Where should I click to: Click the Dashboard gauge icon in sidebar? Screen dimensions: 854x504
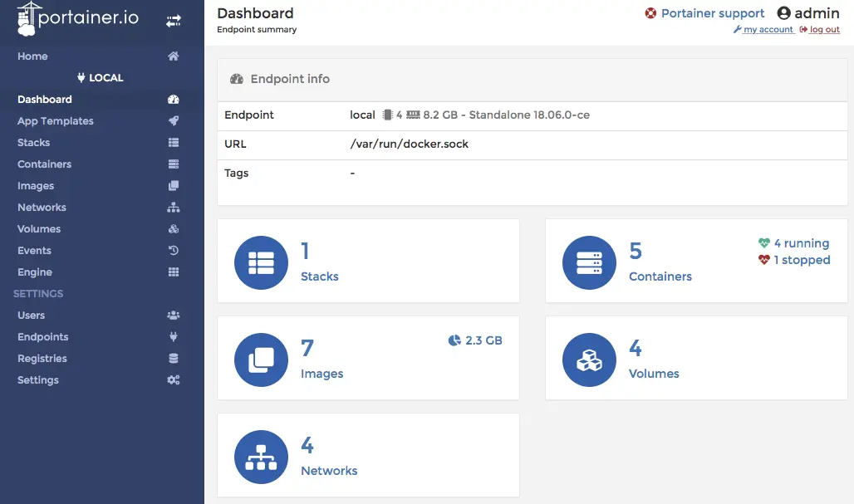[173, 99]
